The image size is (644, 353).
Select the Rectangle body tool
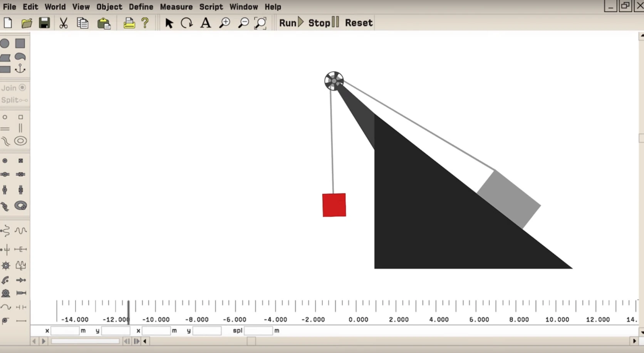(x=20, y=43)
